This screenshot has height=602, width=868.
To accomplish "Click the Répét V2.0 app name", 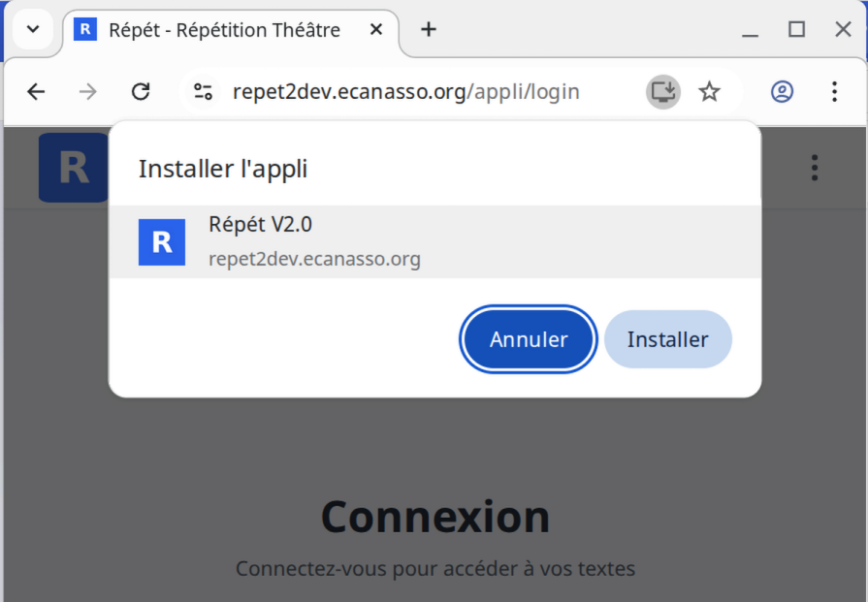I will [260, 225].
